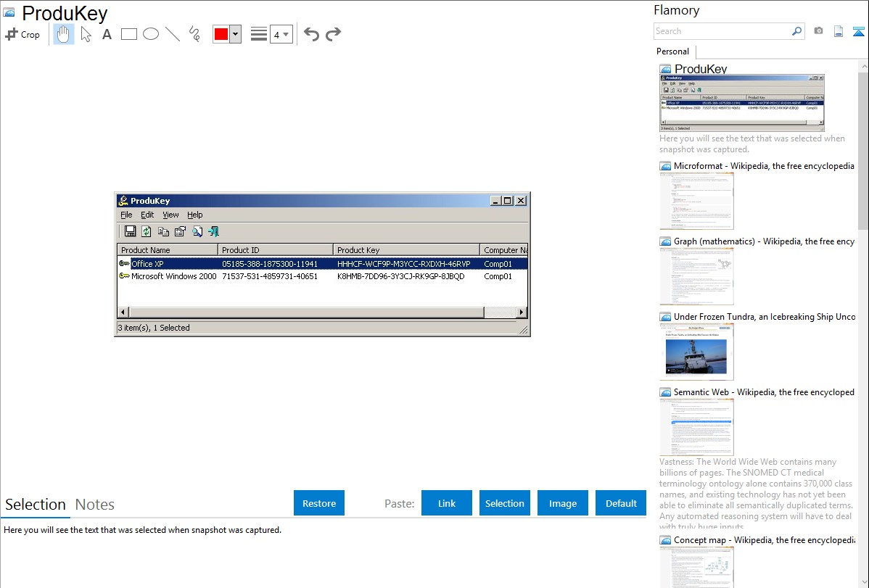Switch to the Notes tab
The image size is (869, 588).
click(95, 505)
